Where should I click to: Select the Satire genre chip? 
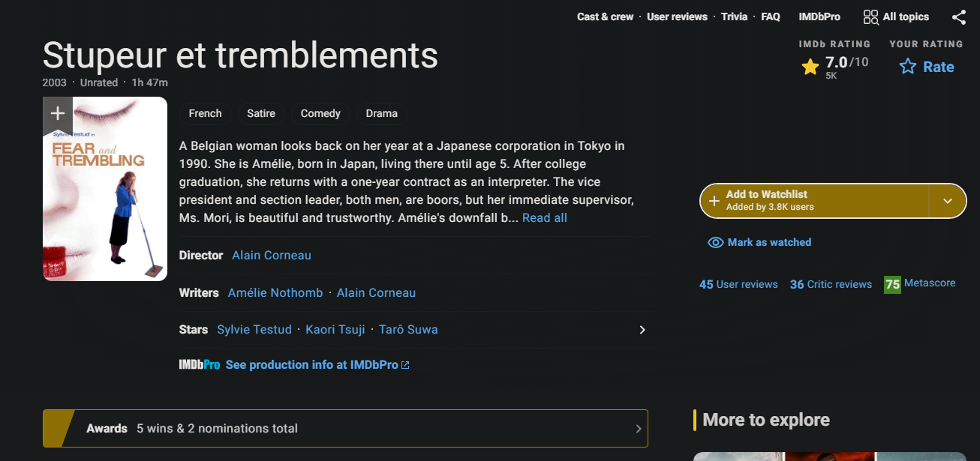pos(261,114)
